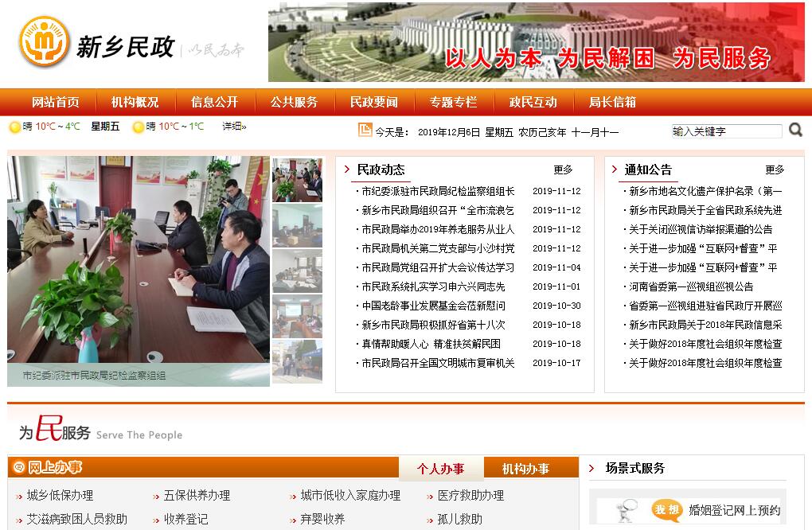
Task: Open the 婚姻登记网上预约 banner
Action: click(689, 510)
